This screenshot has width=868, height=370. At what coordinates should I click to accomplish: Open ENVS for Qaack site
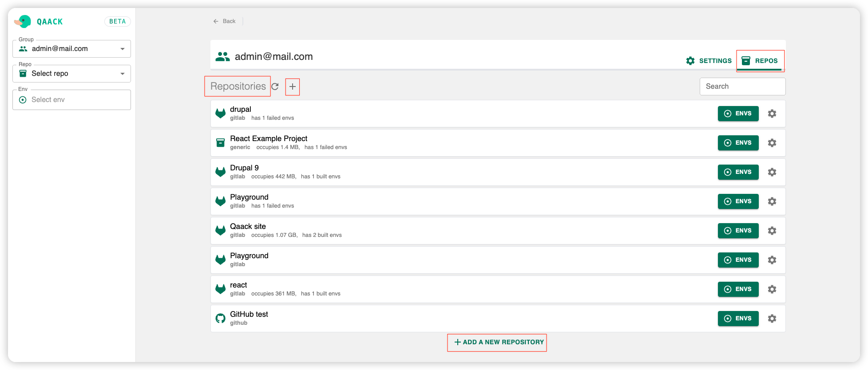point(738,231)
